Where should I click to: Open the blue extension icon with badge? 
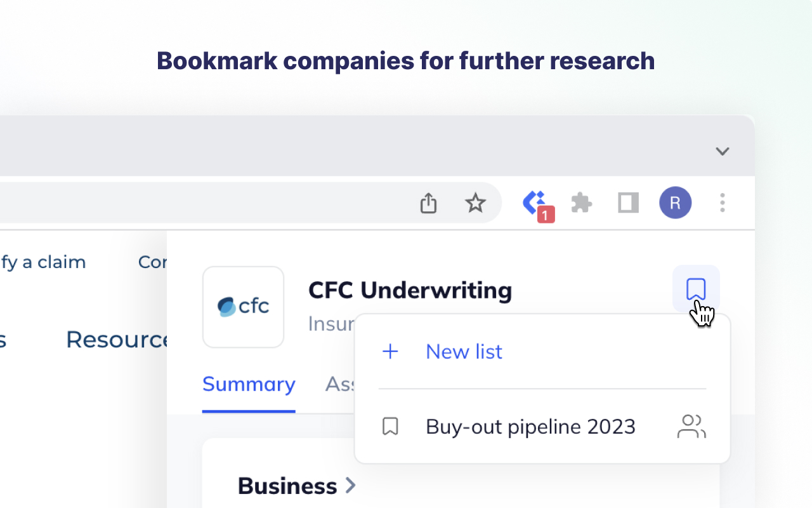pyautogui.click(x=535, y=203)
